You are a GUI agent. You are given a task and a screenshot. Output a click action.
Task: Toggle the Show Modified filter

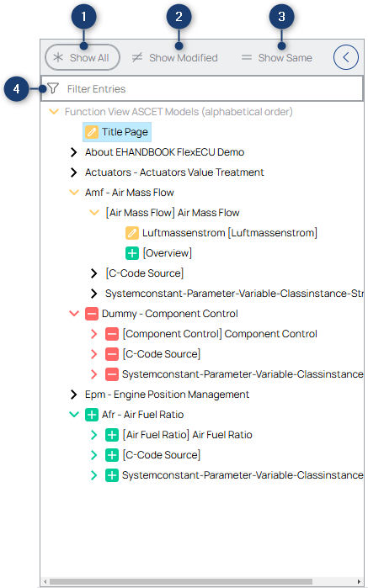[x=174, y=57]
